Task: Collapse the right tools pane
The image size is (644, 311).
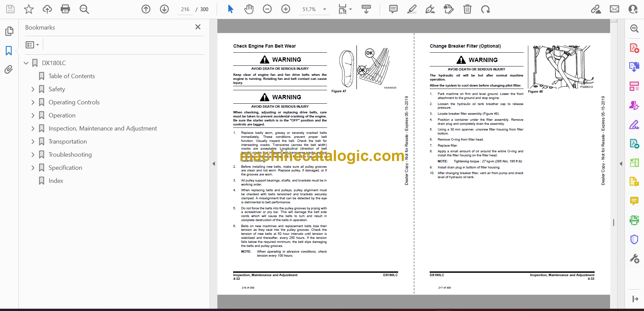Action: coord(621,164)
